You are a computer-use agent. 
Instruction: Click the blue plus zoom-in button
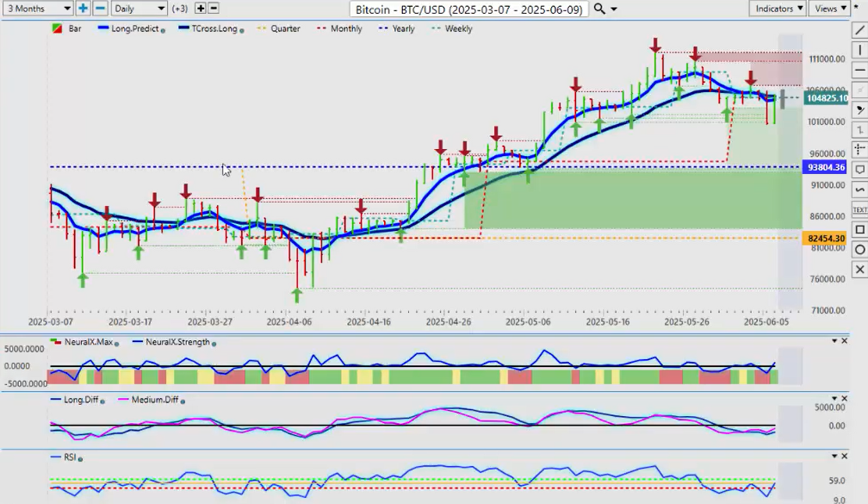83,9
